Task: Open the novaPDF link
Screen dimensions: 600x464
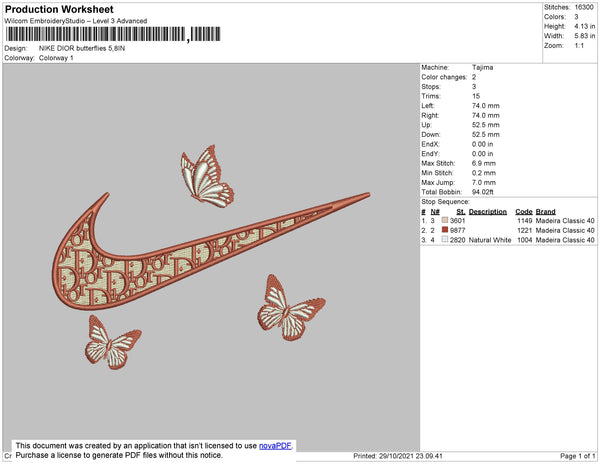Action: [x=275, y=446]
